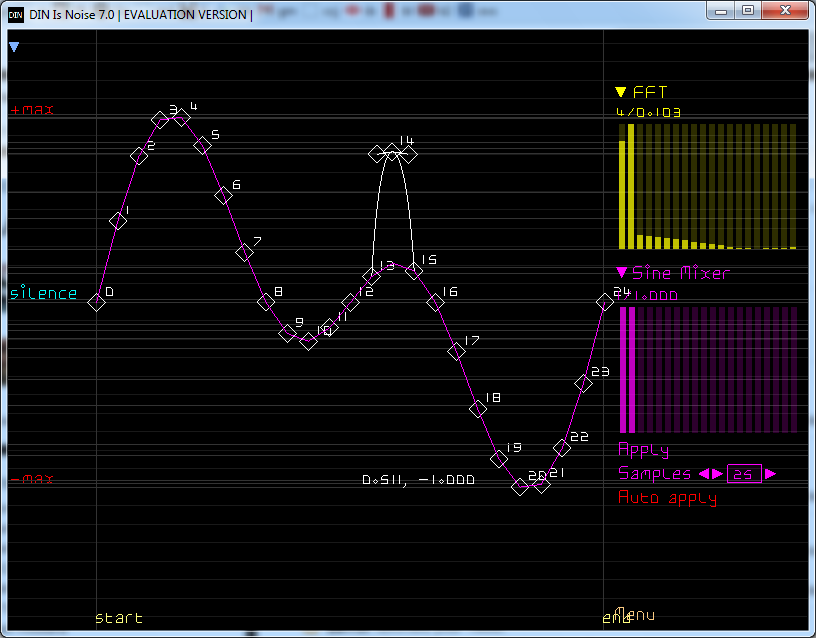Open the Menu at bottom right
The height and width of the screenshot is (638, 816).
(634, 613)
